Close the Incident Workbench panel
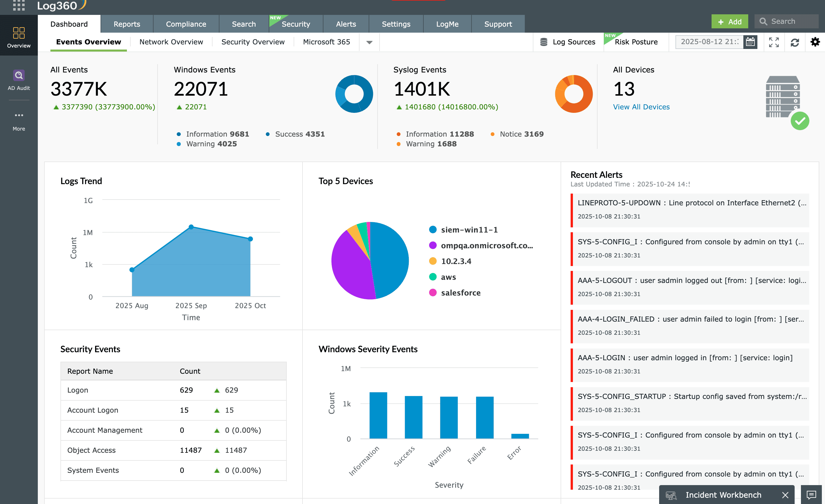 point(785,495)
